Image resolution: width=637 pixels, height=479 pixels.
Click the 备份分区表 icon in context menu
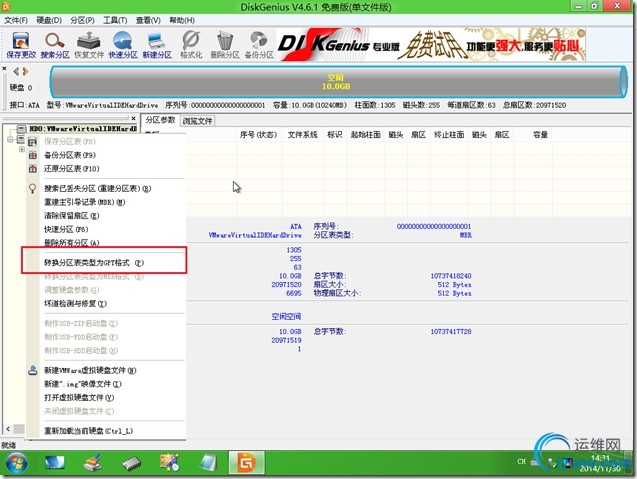[32, 155]
